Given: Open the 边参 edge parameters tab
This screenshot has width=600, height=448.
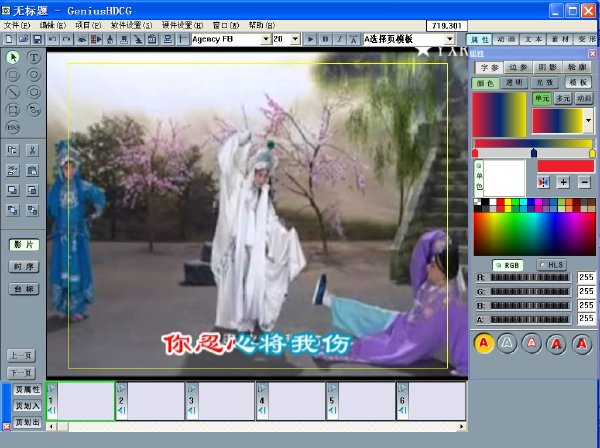Looking at the screenshot, I should pos(518,67).
